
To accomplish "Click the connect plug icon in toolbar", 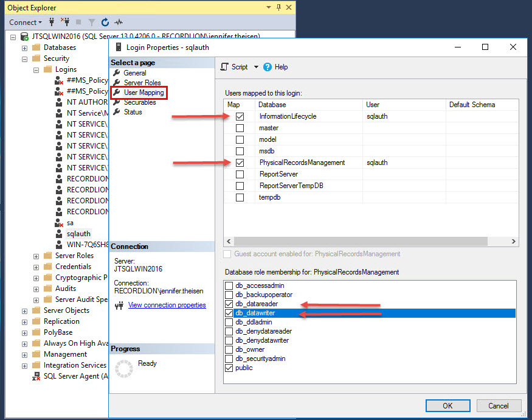I will (52, 23).
